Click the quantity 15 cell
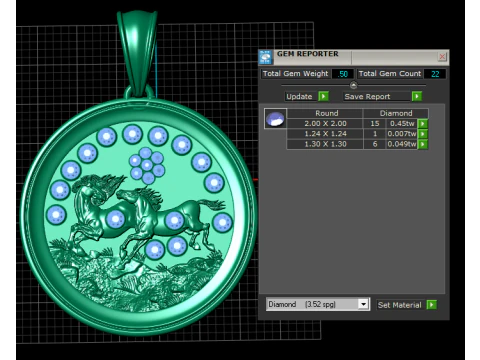This screenshot has height=360, width=480. (x=375, y=124)
